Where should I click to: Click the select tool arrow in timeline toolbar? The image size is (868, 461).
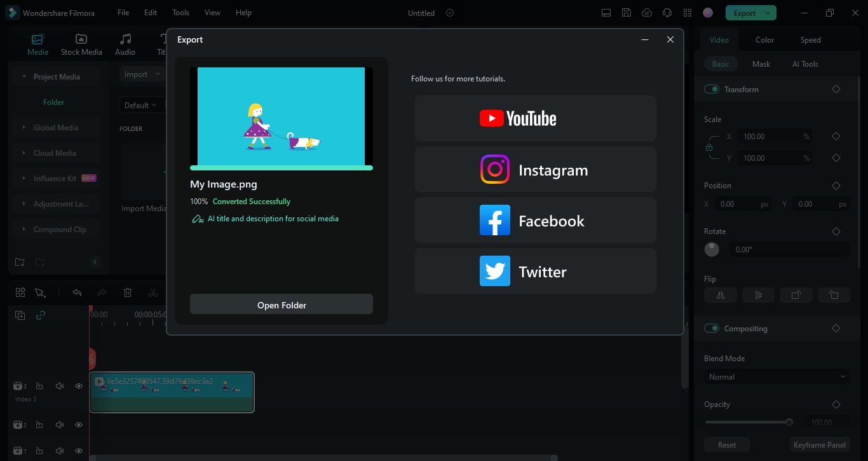[x=41, y=292]
